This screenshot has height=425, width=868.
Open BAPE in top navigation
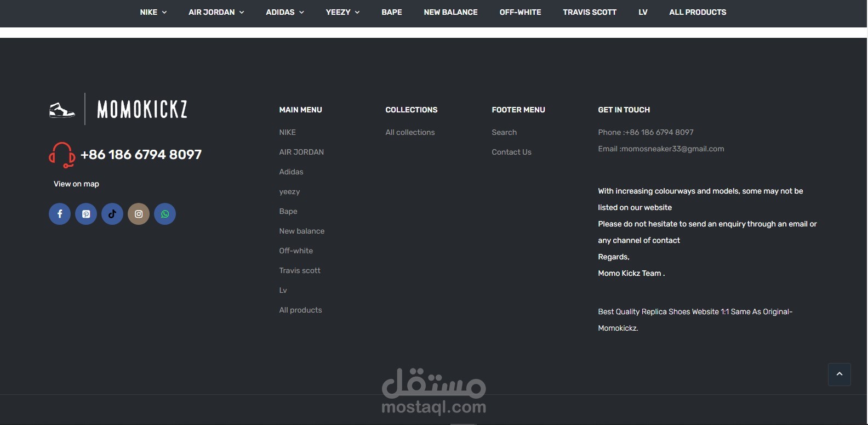point(392,12)
